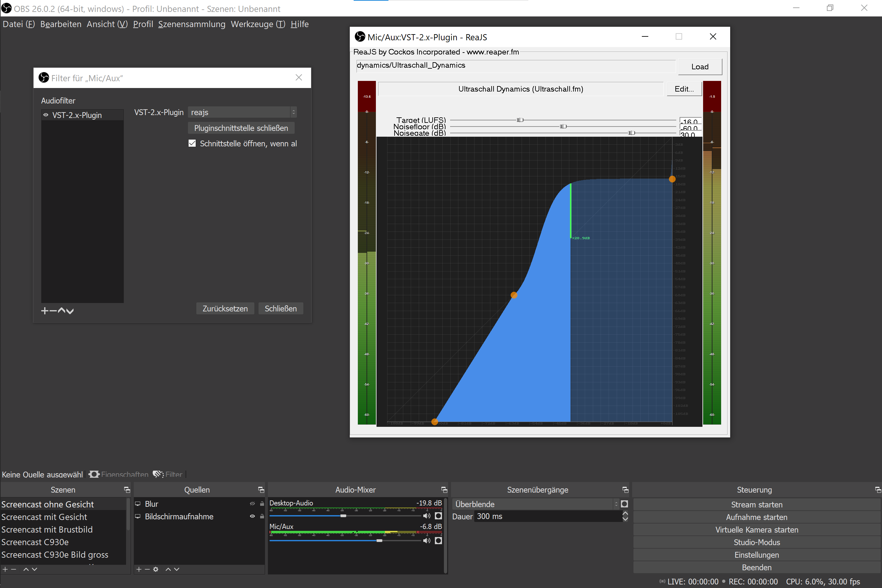Viewport: 882px width, 588px height.
Task: Toggle visibility of the VST-2.x-Plugin filter
Action: pos(46,115)
